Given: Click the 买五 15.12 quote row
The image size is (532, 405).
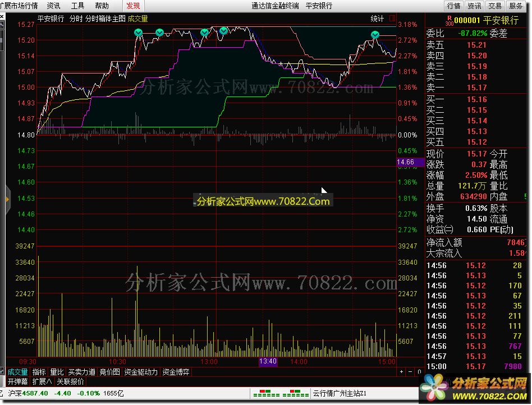Looking at the screenshot, I should [476, 142].
